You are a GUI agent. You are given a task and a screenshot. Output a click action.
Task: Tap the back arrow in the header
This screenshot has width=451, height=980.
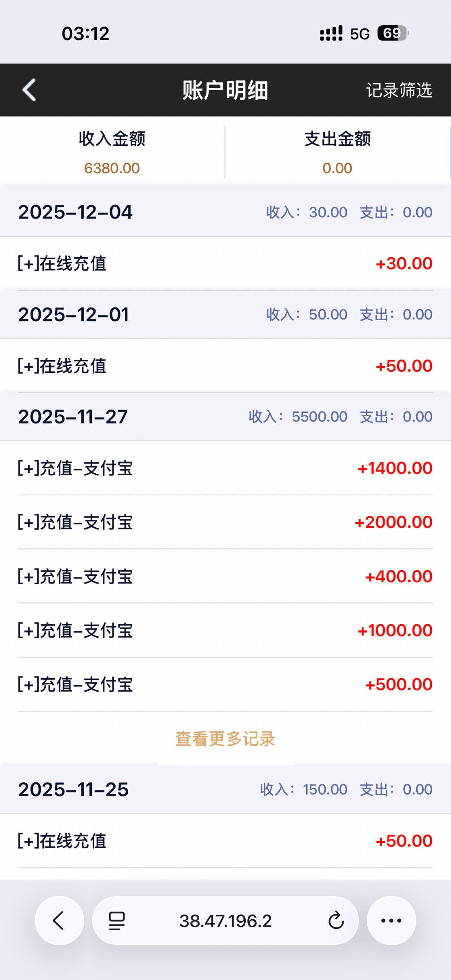tap(29, 90)
